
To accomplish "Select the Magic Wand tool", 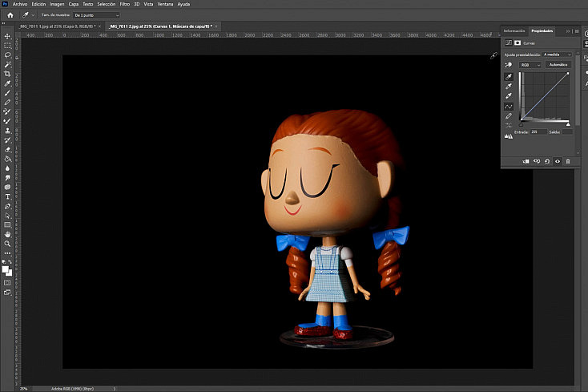I will coord(7,64).
